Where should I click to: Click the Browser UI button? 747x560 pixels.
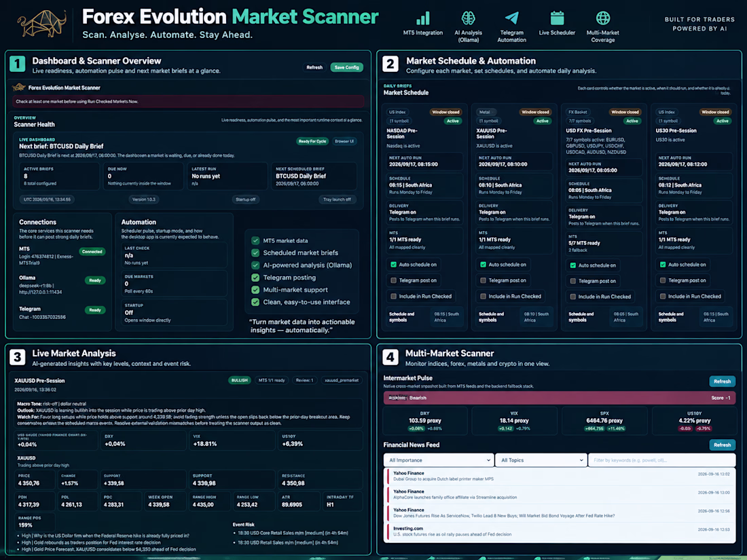[344, 141]
